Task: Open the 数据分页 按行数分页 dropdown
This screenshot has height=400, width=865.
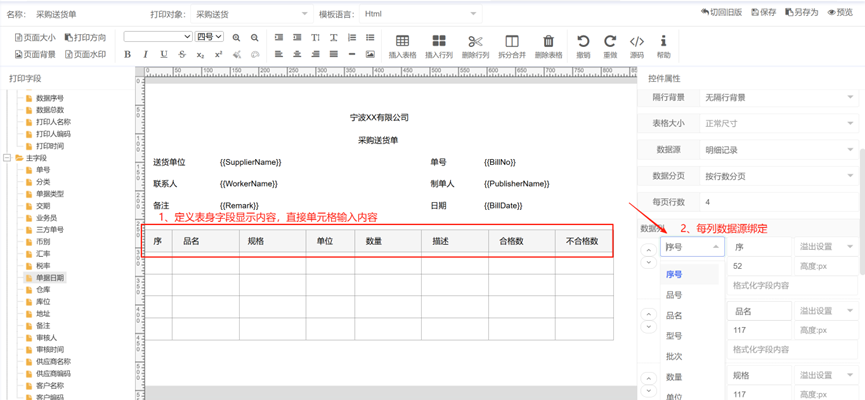Action: tap(778, 176)
